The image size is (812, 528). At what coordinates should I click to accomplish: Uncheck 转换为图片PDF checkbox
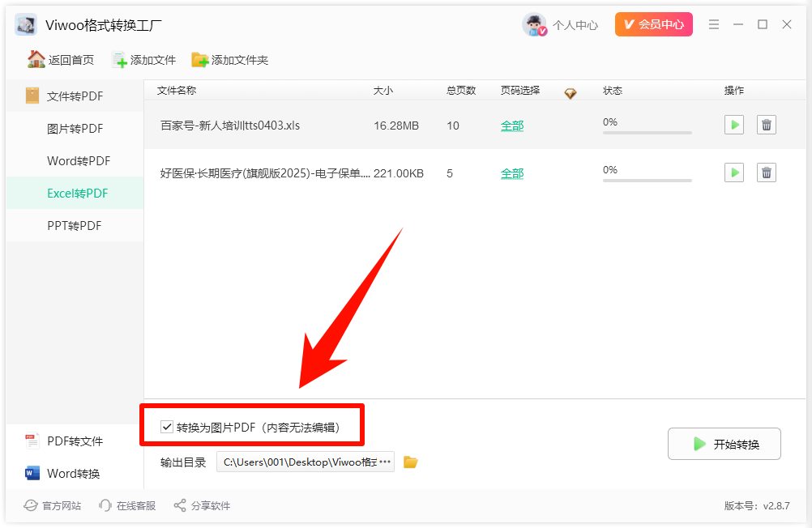tap(167, 427)
